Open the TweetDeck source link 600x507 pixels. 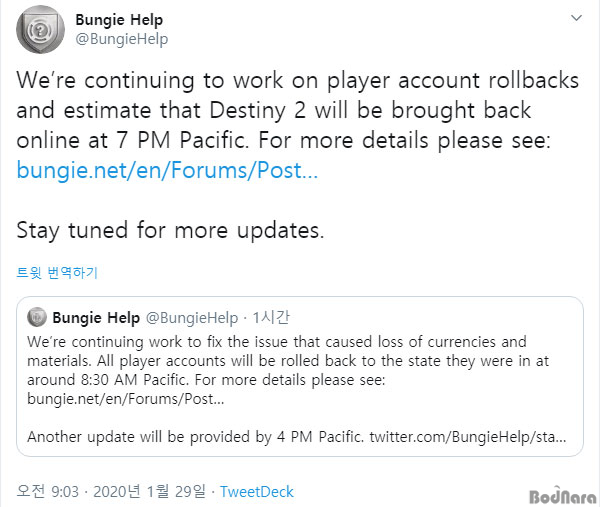(x=256, y=492)
